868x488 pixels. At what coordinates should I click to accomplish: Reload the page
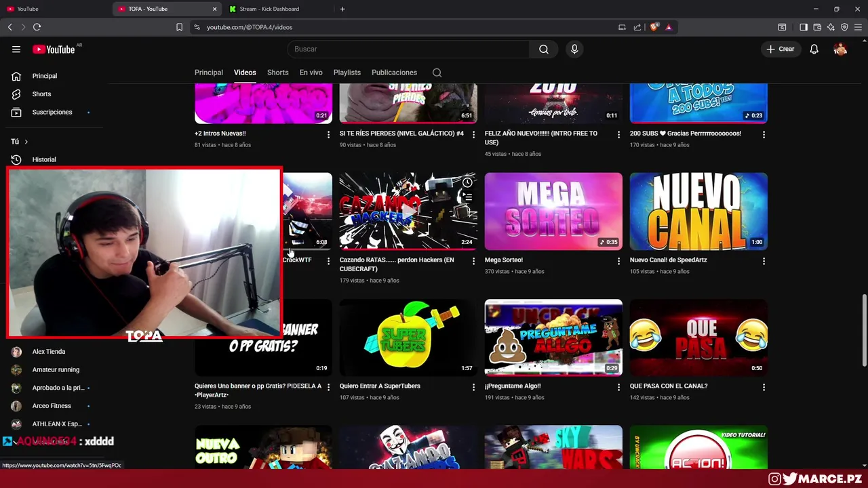[x=37, y=27]
